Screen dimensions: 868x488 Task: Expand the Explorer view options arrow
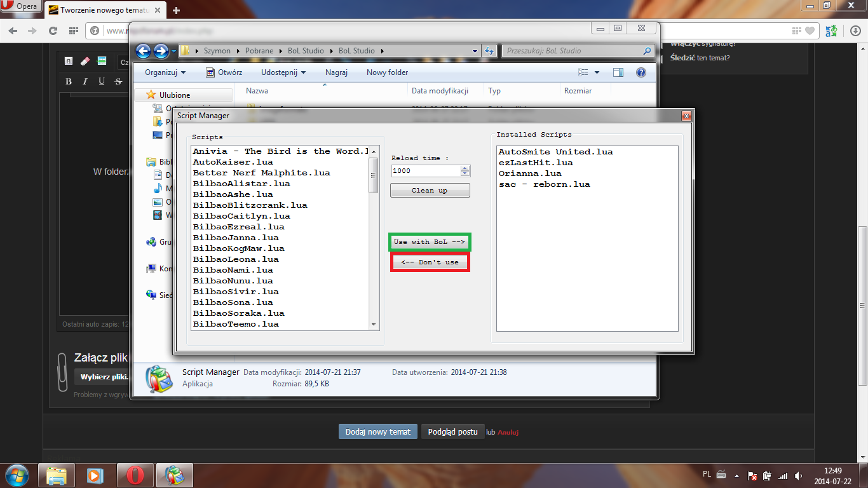click(x=597, y=72)
